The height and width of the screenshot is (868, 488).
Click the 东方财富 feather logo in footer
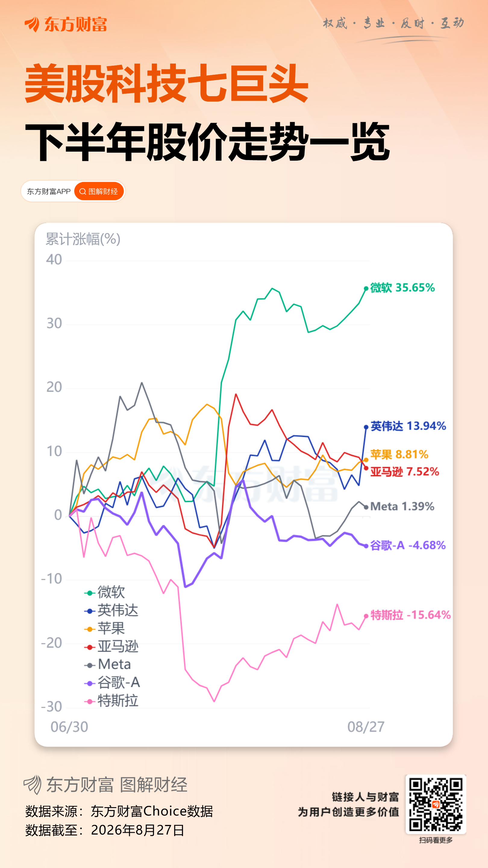[33, 785]
